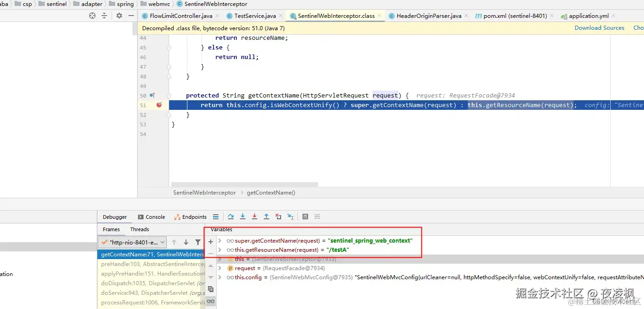The image size is (644, 309).
Task: Select getContextName:71 stack frame
Action: pyautogui.click(x=151, y=255)
